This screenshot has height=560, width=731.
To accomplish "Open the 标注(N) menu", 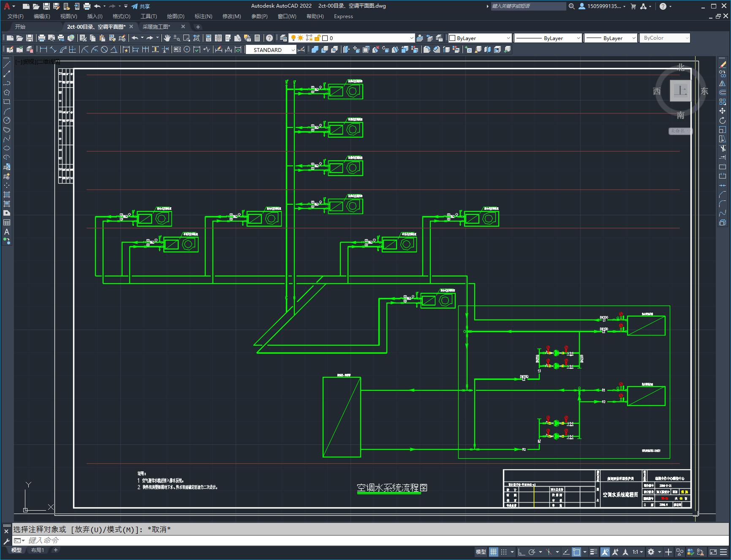I will tap(203, 16).
